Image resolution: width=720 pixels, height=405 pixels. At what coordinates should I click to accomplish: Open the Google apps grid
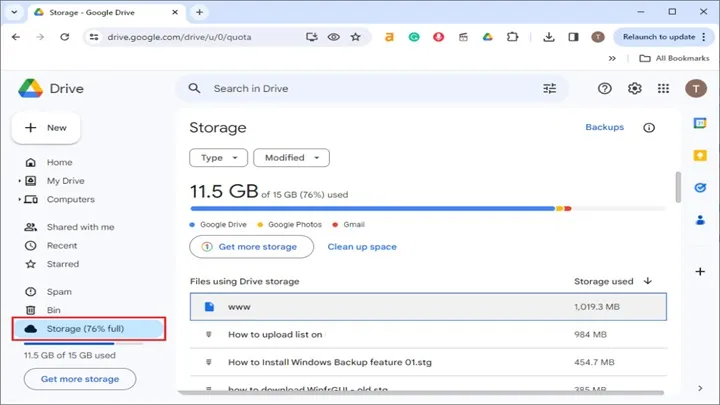pos(663,88)
